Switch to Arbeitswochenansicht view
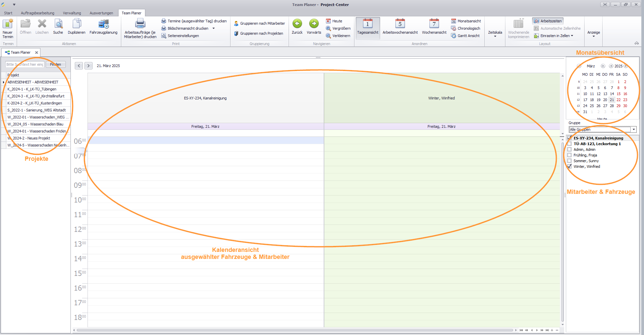This screenshot has height=335, width=644. point(400,24)
